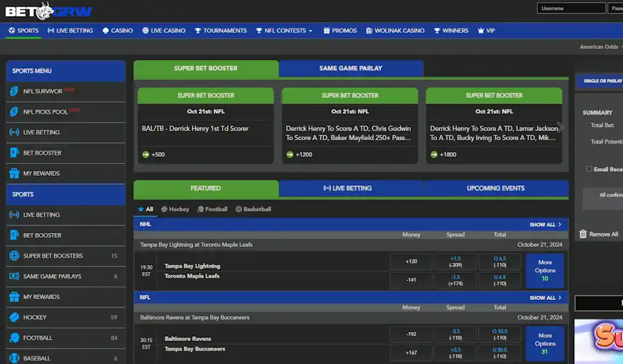Viewport: 623px width, 364px height.
Task: Click the trophy icon on Tournaments nav
Action: 198,30
